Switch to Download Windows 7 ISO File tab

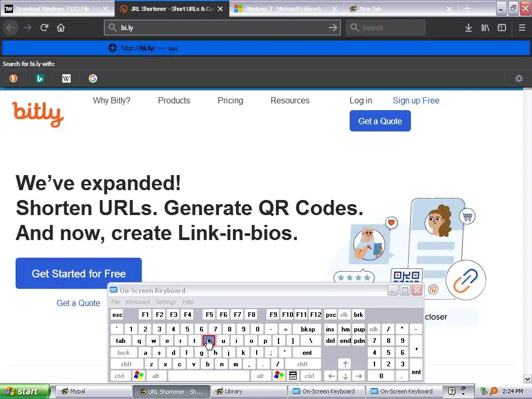[x=57, y=8]
